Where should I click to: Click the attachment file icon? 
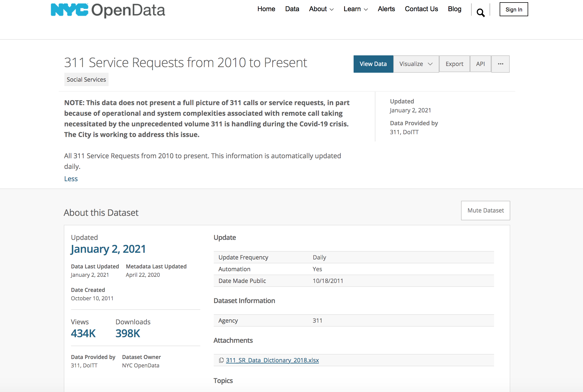[x=221, y=360]
